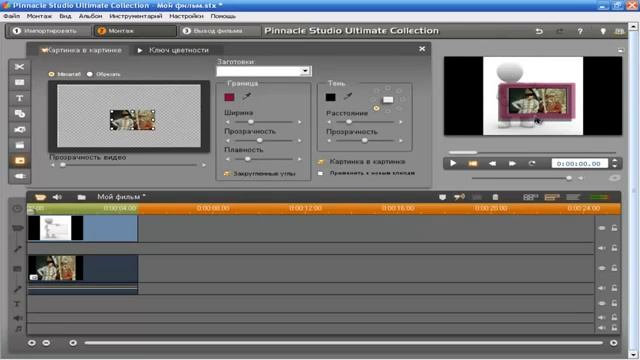
Task: Toggle Закругленные углы checkbox
Action: point(227,173)
